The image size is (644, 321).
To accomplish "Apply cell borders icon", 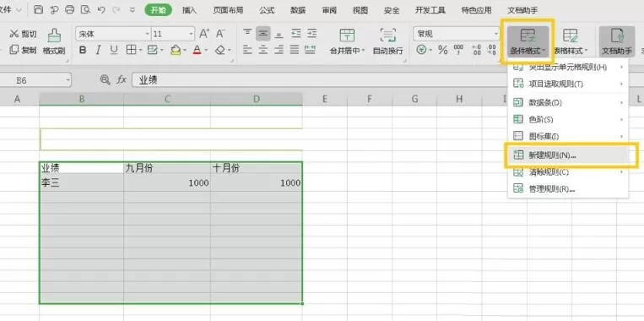I will (x=131, y=50).
